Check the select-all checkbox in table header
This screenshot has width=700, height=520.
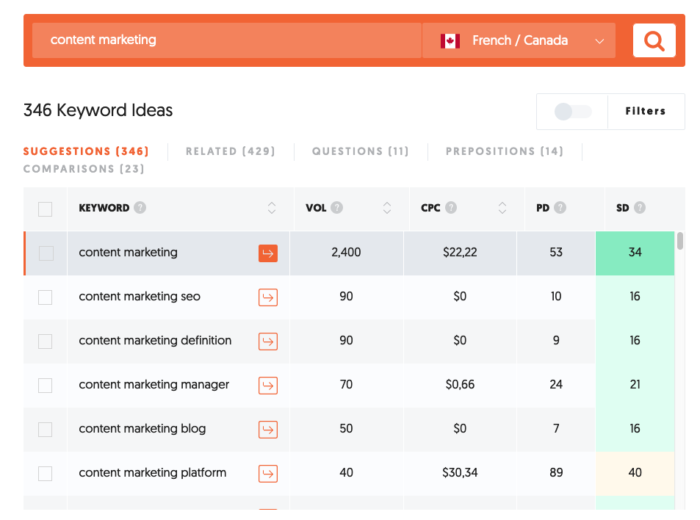point(45,209)
